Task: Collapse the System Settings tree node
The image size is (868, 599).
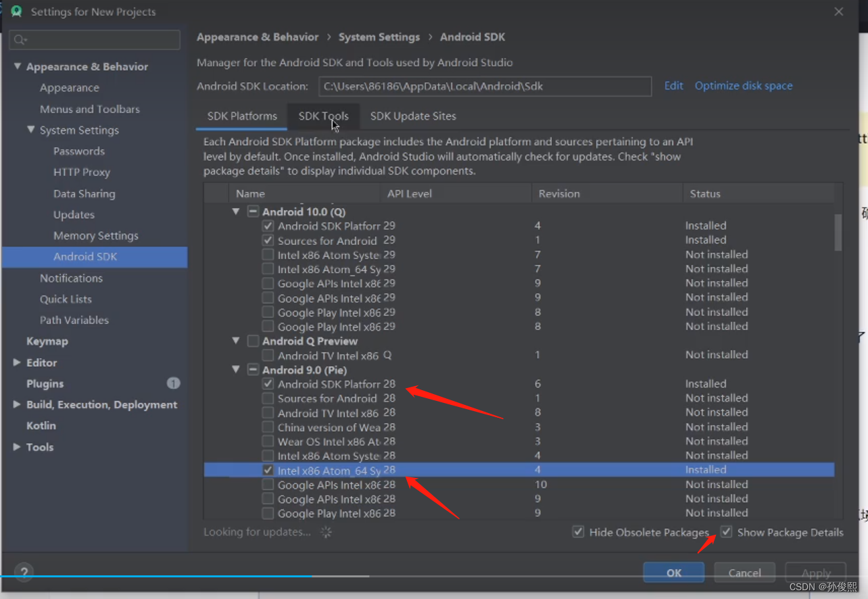Action: [30, 130]
